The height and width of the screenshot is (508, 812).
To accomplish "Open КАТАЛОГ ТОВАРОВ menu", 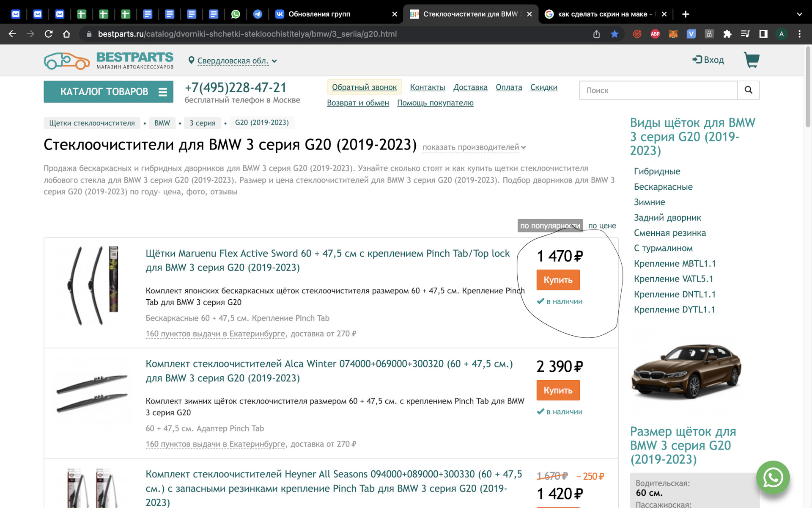I will tap(108, 91).
